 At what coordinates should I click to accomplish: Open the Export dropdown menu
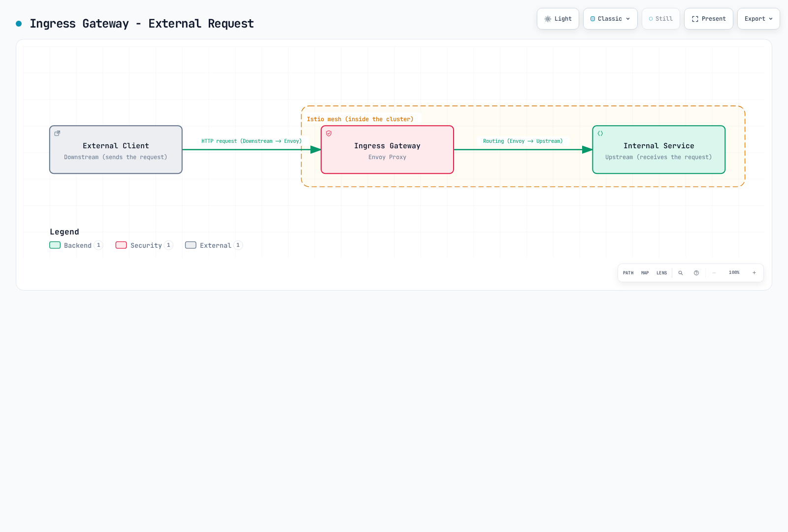click(x=758, y=19)
